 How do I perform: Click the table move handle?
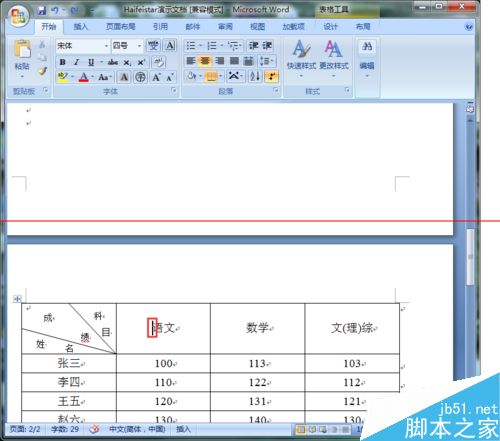[17, 299]
